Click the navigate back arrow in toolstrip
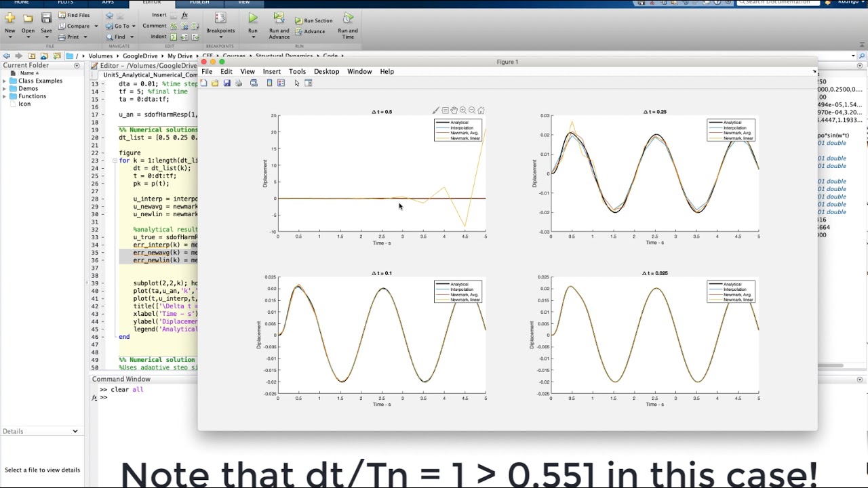Viewport: 868px width, 488px height. pos(109,15)
